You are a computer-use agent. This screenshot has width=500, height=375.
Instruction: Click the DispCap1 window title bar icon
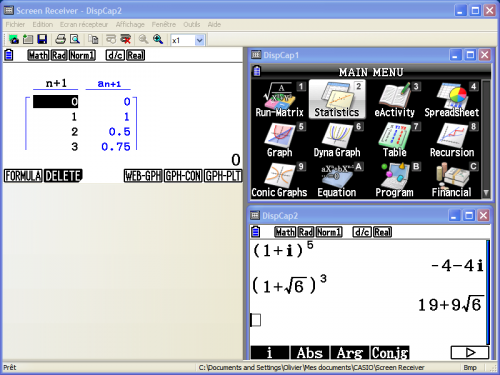tap(256, 55)
